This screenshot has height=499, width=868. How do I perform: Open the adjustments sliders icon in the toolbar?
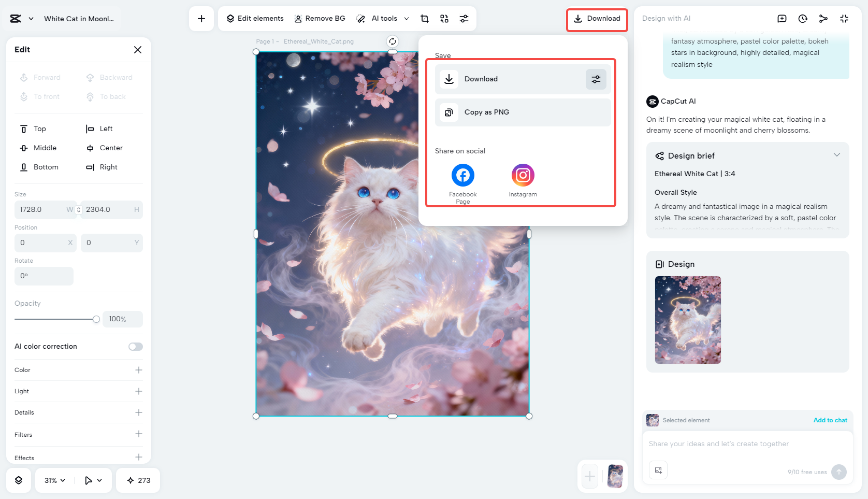[x=464, y=18]
